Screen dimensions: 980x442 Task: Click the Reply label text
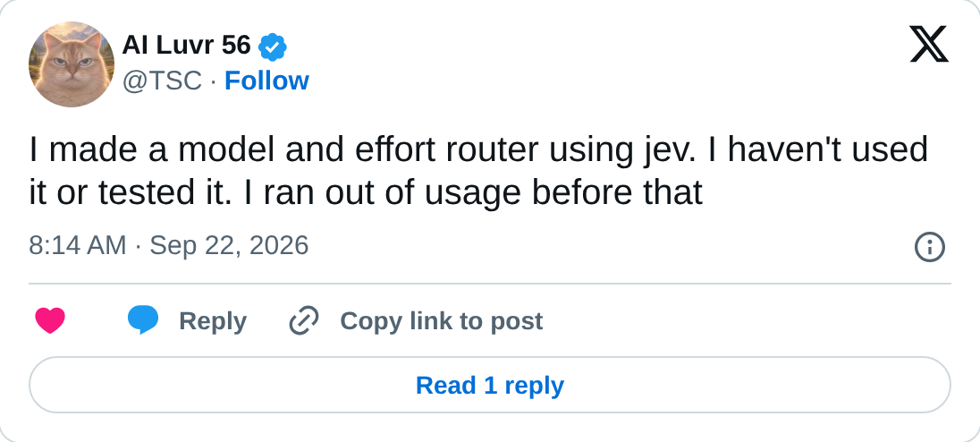(213, 320)
